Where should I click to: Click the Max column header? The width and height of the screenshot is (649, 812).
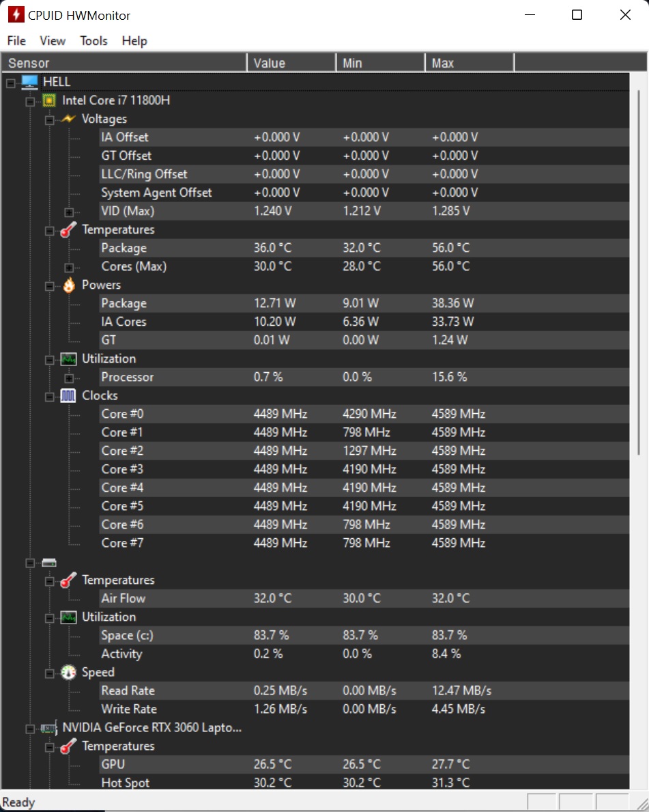tap(470, 63)
